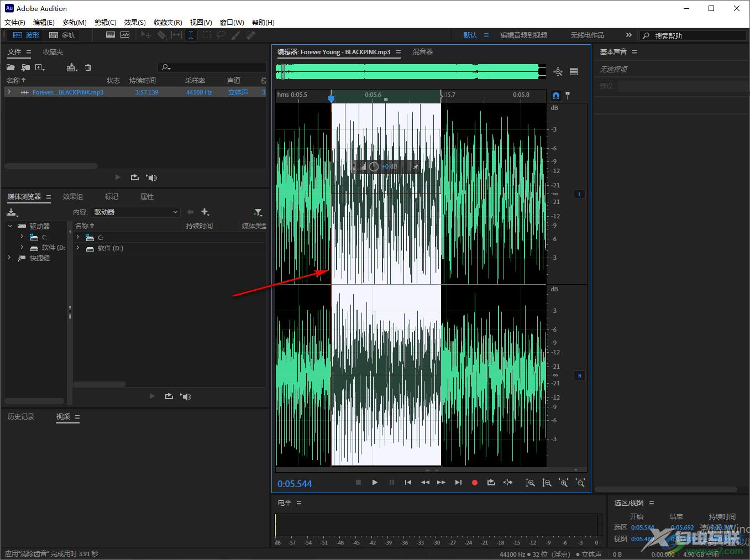Show the spectral pitch display
This screenshot has height=560, width=750.
click(125, 35)
